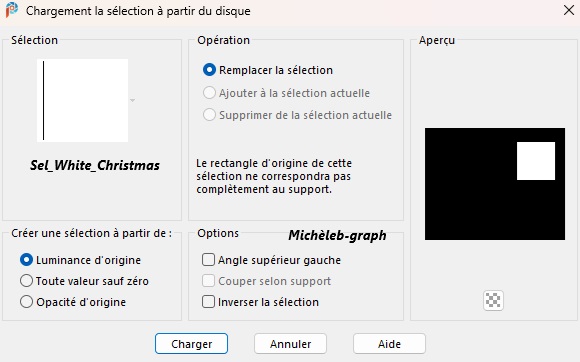Open help with the Aide button

(x=389, y=344)
